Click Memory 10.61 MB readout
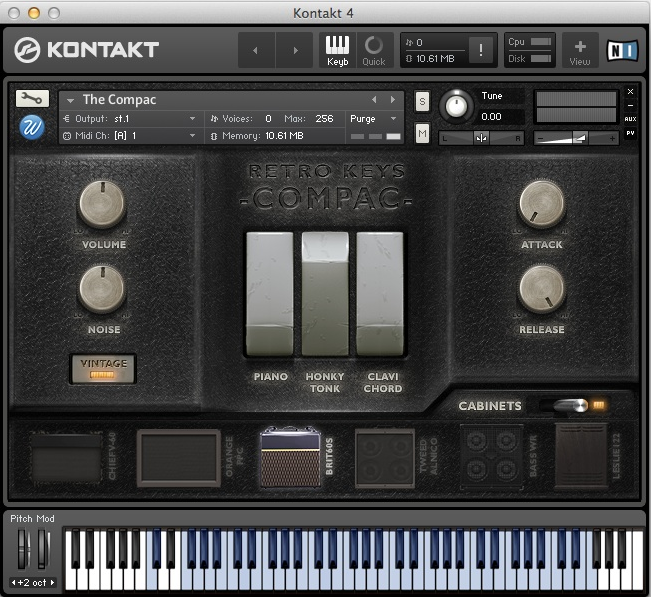 [263, 136]
